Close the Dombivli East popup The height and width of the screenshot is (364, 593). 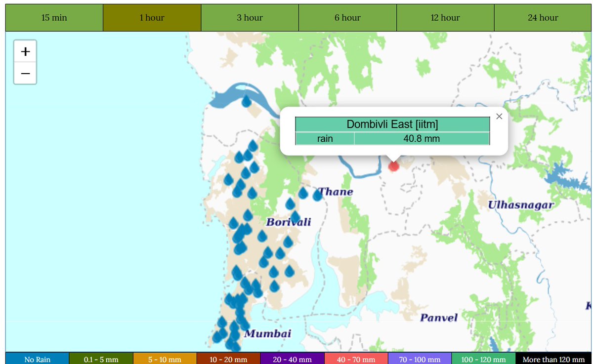click(499, 116)
